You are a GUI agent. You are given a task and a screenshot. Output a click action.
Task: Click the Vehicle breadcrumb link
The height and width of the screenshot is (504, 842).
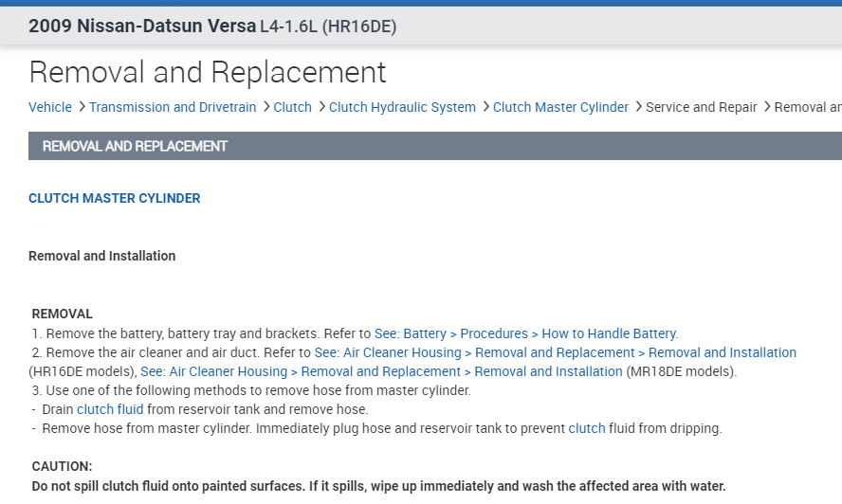click(50, 107)
